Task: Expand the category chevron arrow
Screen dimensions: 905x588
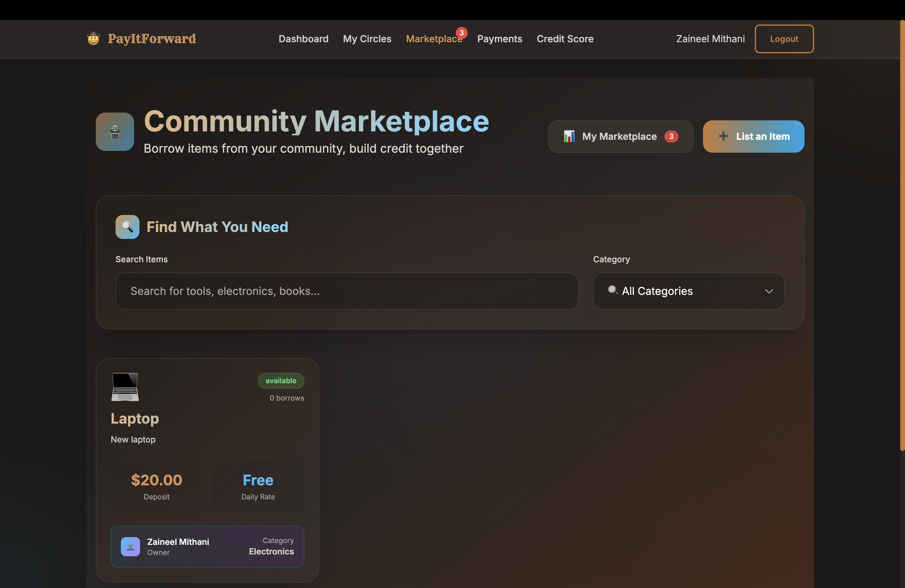Action: coord(769,291)
